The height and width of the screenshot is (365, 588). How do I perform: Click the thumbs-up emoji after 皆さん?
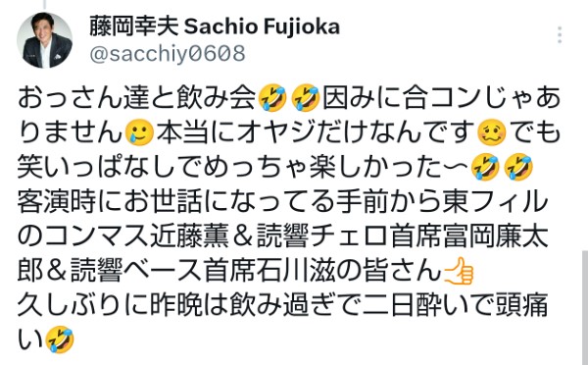click(x=459, y=271)
